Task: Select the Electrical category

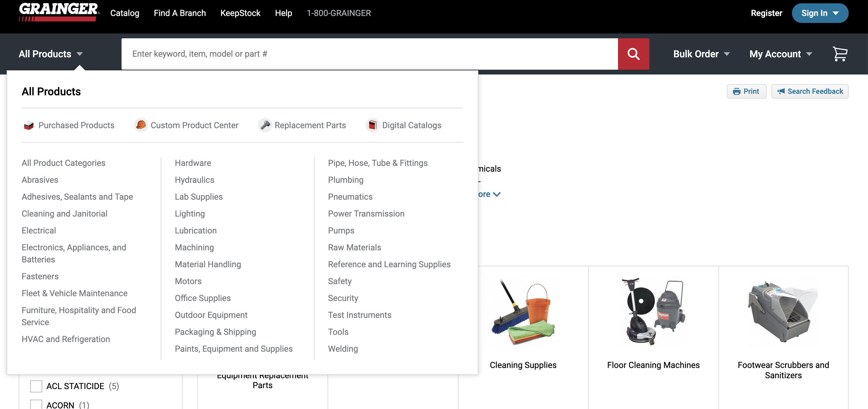Action: 39,230
